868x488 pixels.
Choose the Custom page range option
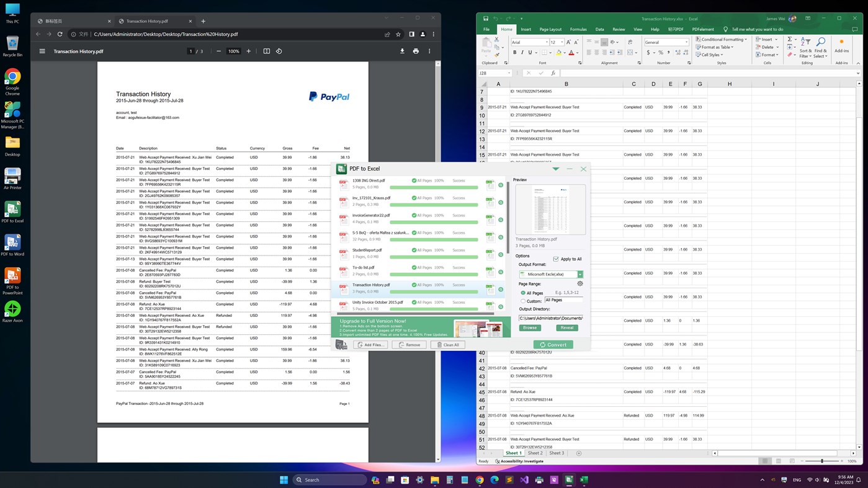[x=523, y=300]
